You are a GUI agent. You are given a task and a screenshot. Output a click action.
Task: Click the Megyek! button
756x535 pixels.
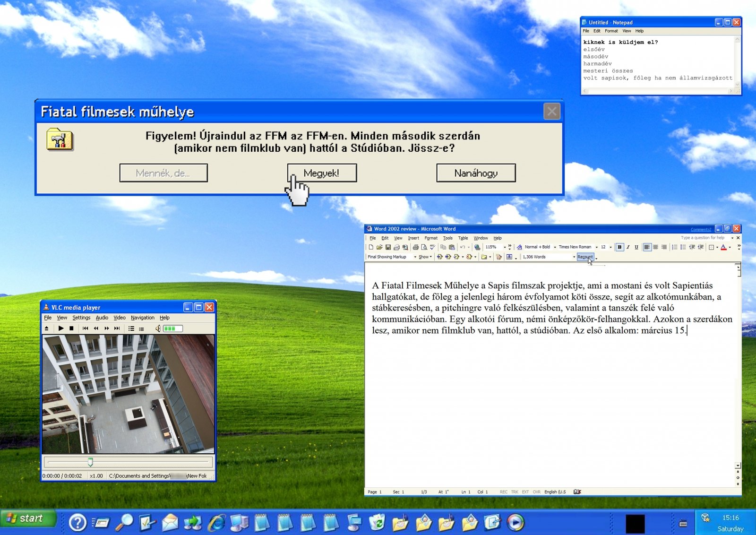322,173
